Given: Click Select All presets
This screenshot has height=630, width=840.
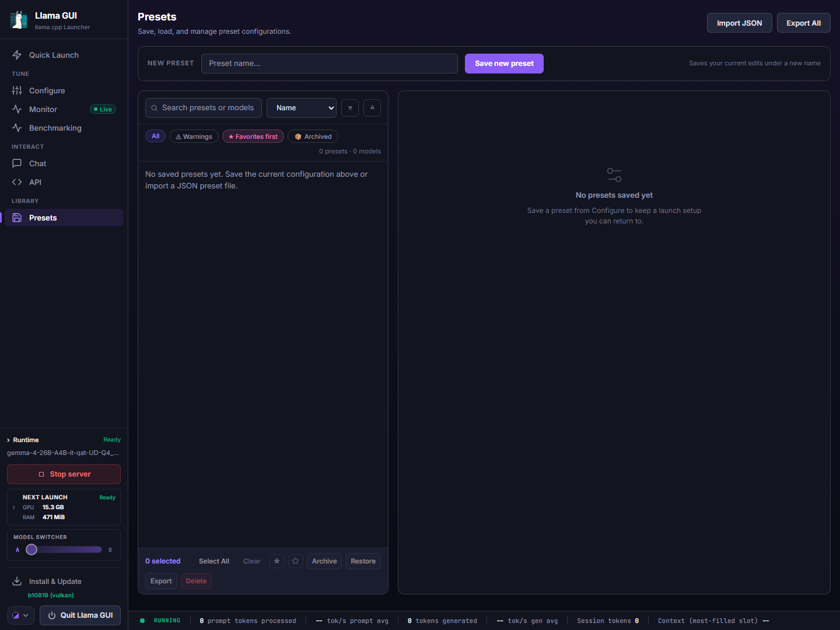Looking at the screenshot, I should click(x=214, y=561).
